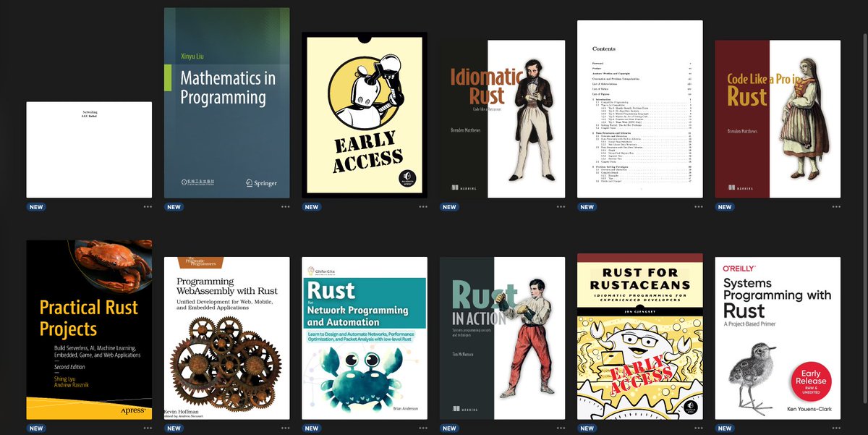Open Idiomatic Rust by Brenden Matthews

(502, 119)
